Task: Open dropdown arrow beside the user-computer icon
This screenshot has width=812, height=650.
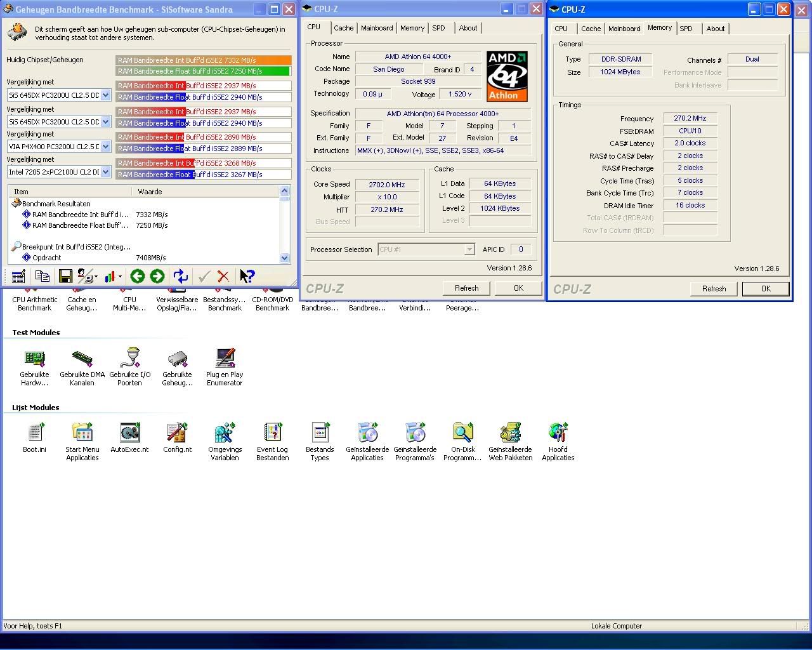Action: (96, 277)
